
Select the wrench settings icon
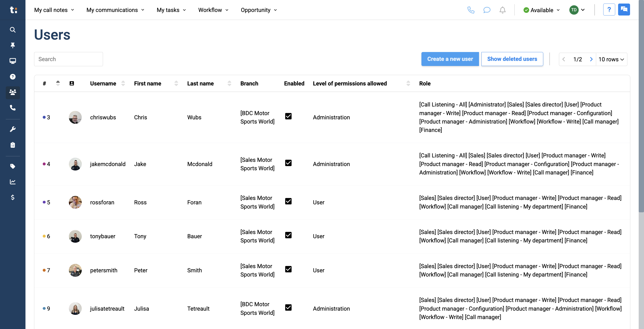[12, 129]
